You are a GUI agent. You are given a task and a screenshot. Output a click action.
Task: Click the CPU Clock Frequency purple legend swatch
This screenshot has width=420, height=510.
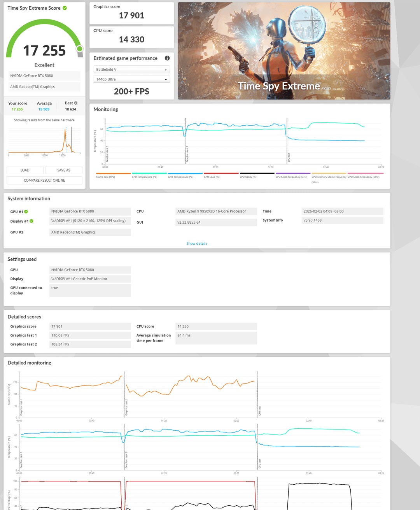[x=293, y=174]
